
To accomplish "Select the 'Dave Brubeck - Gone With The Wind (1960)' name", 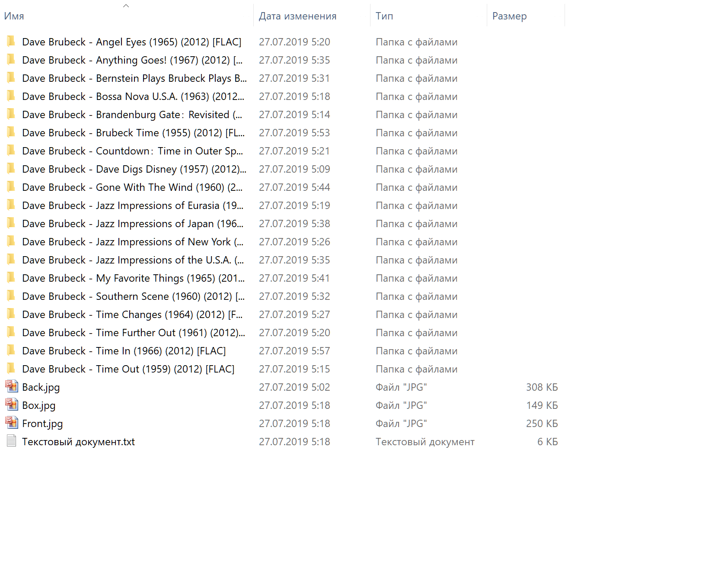I will 132,187.
